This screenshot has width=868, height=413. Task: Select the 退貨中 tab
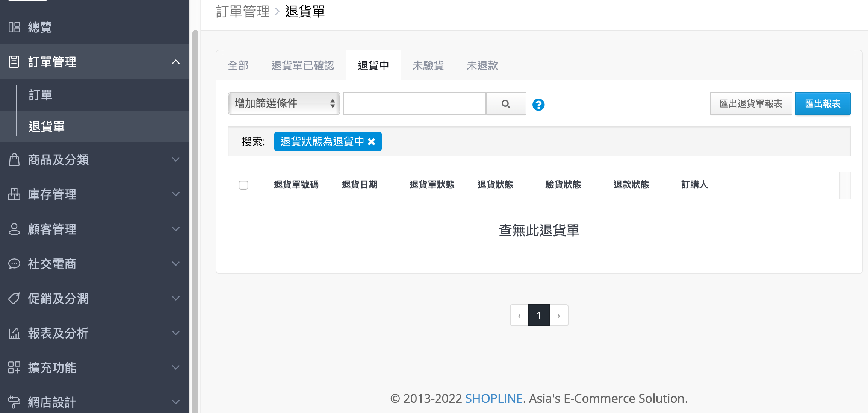pos(373,65)
